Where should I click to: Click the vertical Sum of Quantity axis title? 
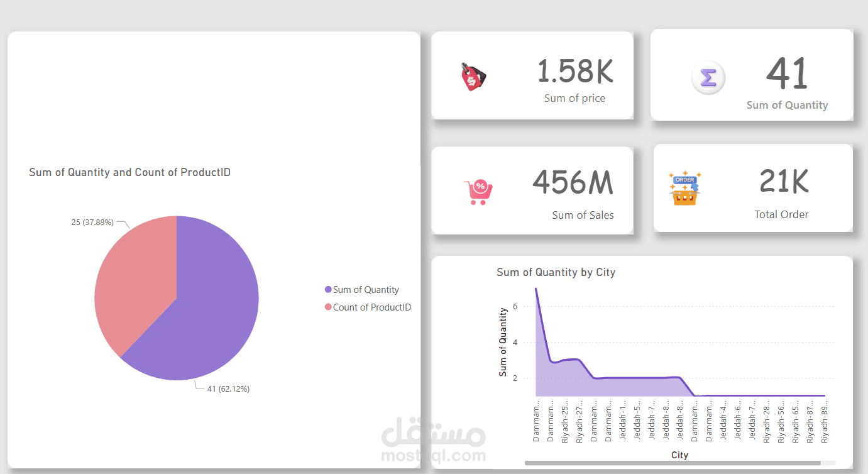point(503,342)
